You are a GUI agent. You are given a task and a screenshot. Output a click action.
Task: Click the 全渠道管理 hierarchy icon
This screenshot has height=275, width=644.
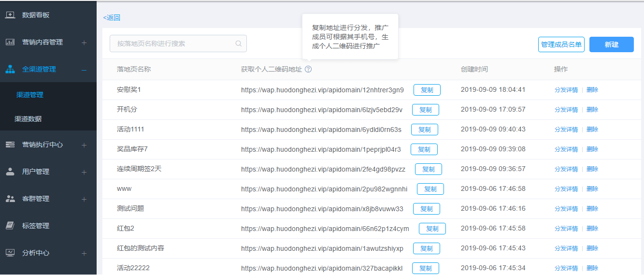(10, 69)
